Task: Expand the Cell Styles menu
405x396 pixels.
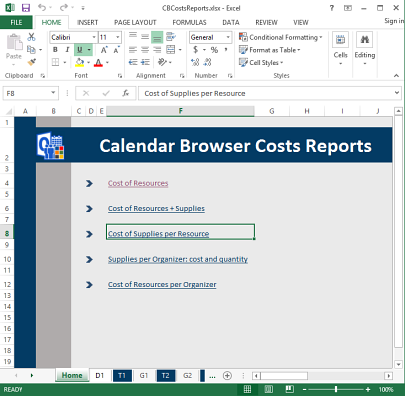Action: 261,62
